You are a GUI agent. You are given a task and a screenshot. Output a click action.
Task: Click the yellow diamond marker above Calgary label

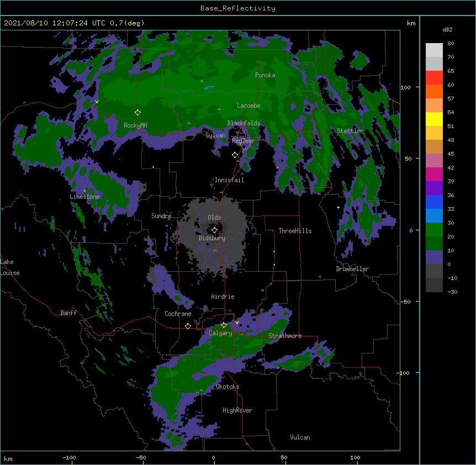[x=224, y=325]
